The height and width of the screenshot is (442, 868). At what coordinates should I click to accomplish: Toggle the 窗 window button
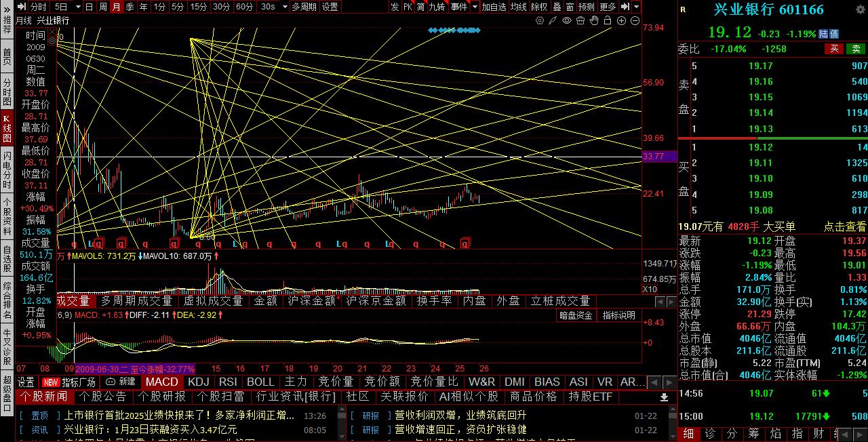pos(570,7)
